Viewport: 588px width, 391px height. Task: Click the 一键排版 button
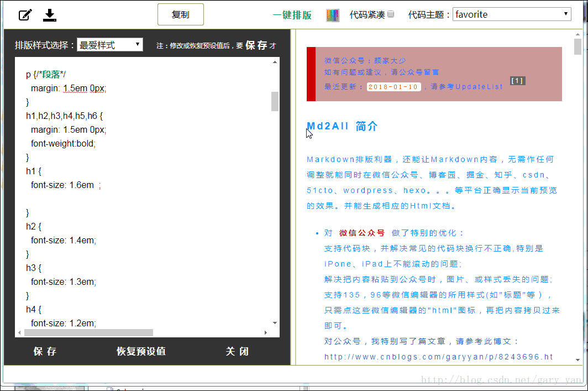(x=292, y=15)
